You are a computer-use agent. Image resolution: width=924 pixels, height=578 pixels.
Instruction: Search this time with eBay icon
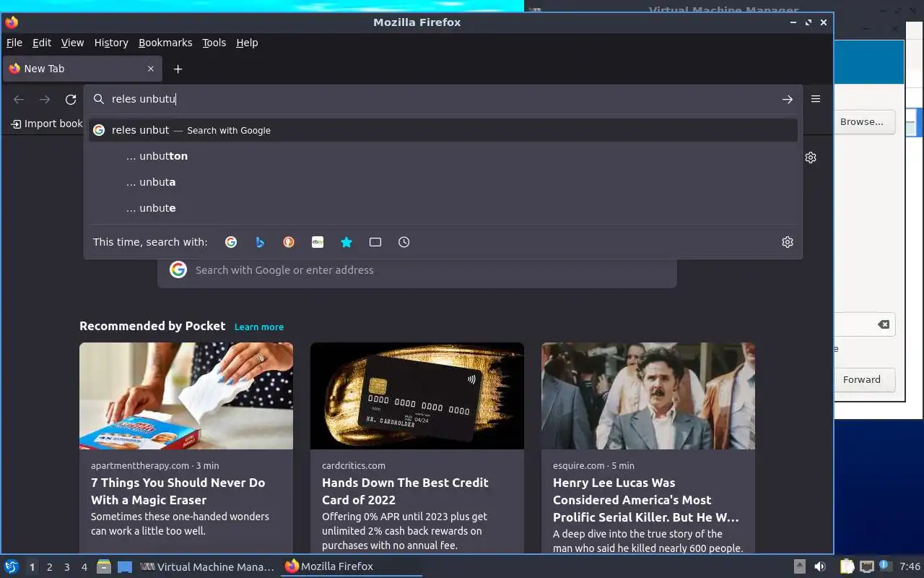point(318,242)
